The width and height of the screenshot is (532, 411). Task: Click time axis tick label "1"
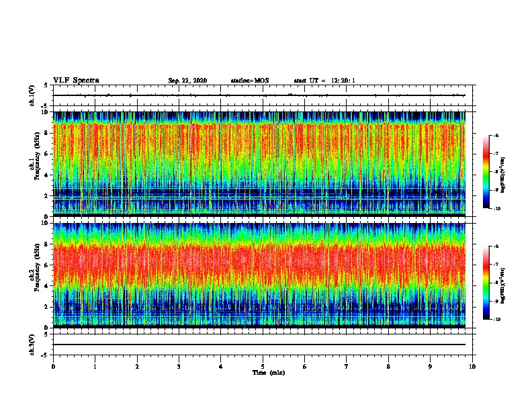pos(95,367)
